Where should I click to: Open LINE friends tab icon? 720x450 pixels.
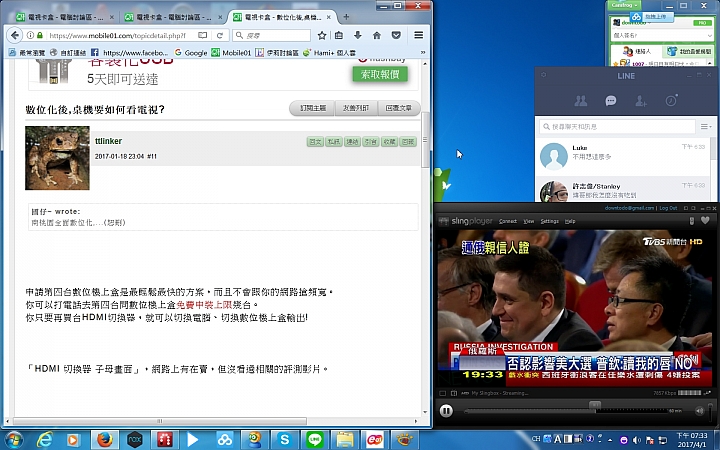point(580,101)
